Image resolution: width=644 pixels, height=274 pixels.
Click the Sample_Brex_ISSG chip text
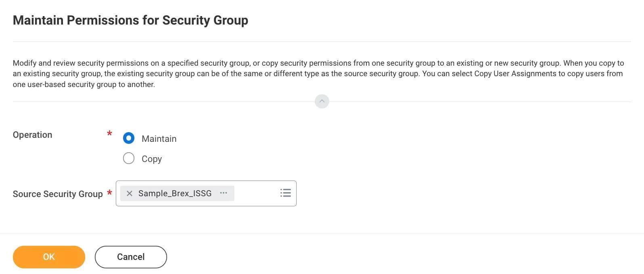coord(175,193)
